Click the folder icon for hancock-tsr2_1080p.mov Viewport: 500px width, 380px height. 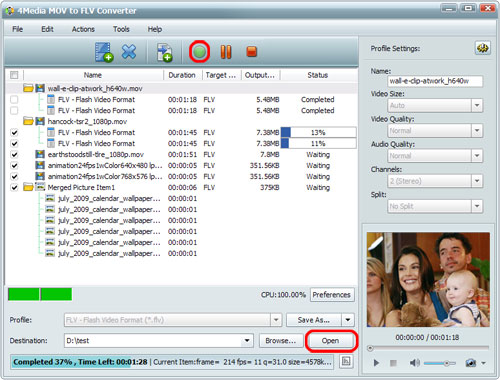click(x=28, y=121)
